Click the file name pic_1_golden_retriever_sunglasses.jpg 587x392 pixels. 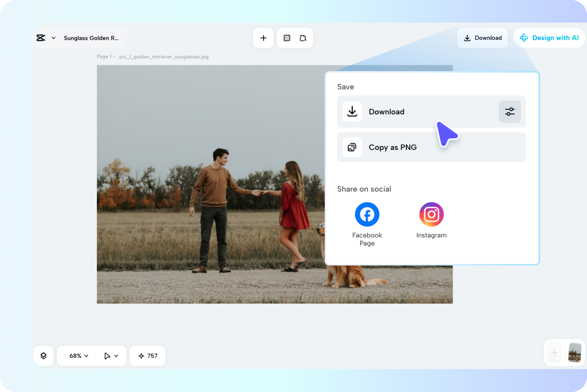pos(164,57)
